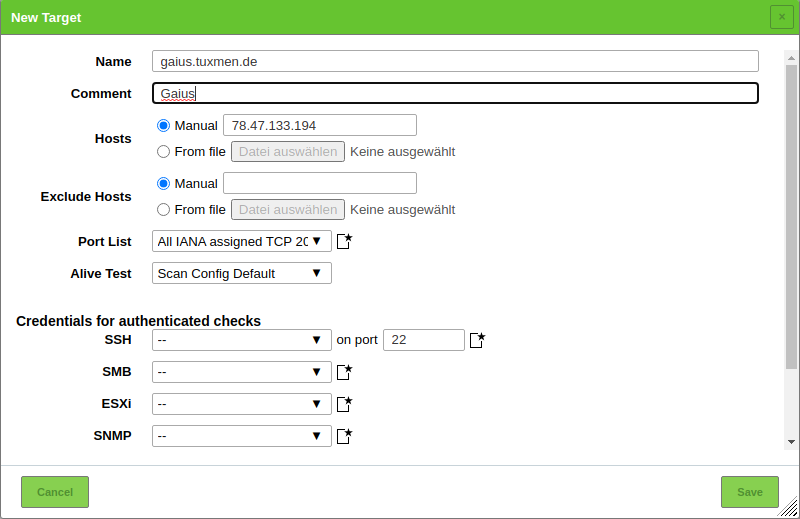Image resolution: width=800 pixels, height=519 pixels.
Task: Choose From file option for Hosts
Action: coord(164,152)
